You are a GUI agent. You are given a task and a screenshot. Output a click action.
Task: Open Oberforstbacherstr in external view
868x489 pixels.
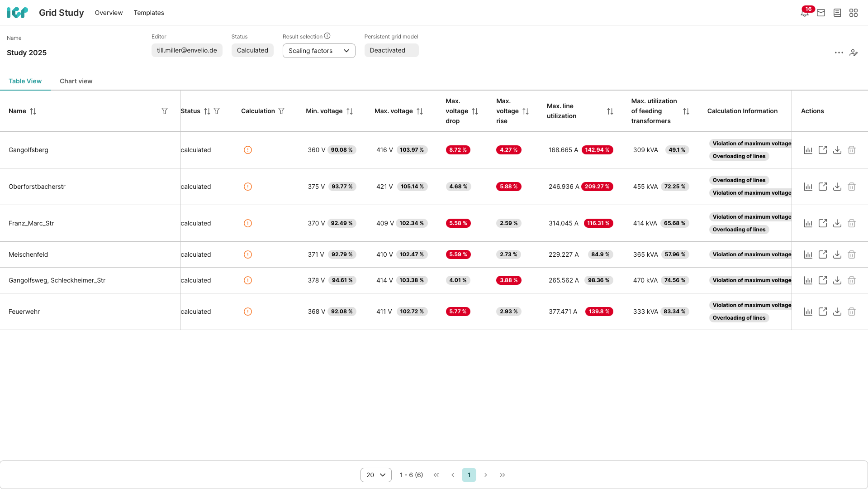tap(823, 187)
